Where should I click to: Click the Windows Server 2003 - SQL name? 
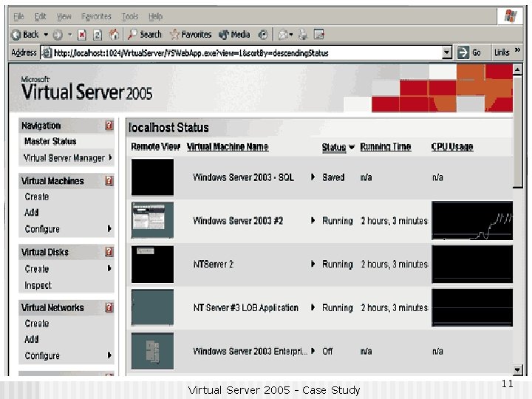243,177
